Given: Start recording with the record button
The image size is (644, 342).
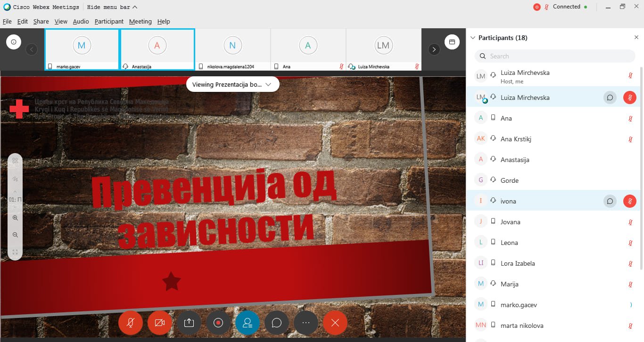Looking at the screenshot, I should coord(218,323).
